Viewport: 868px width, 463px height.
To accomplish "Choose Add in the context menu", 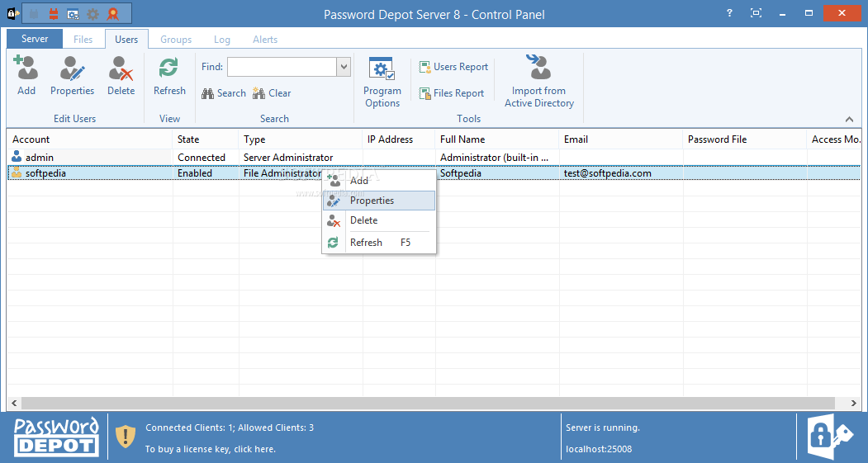I will [x=379, y=181].
